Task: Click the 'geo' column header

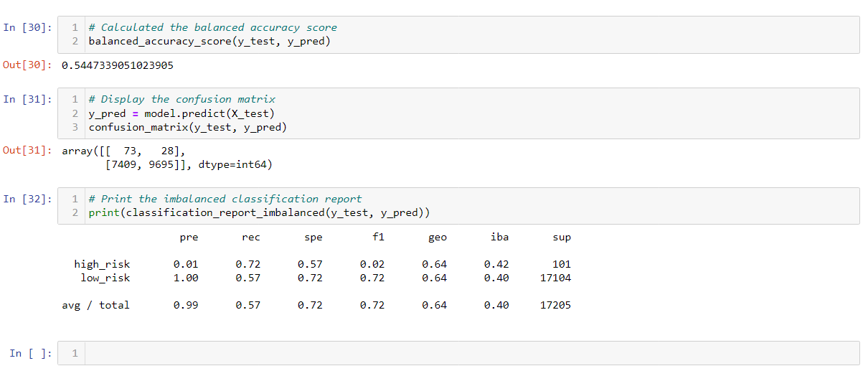Action: click(x=438, y=237)
